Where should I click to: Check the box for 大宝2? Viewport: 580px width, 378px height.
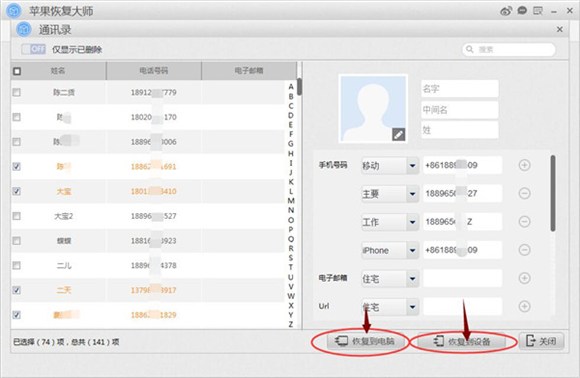click(17, 216)
